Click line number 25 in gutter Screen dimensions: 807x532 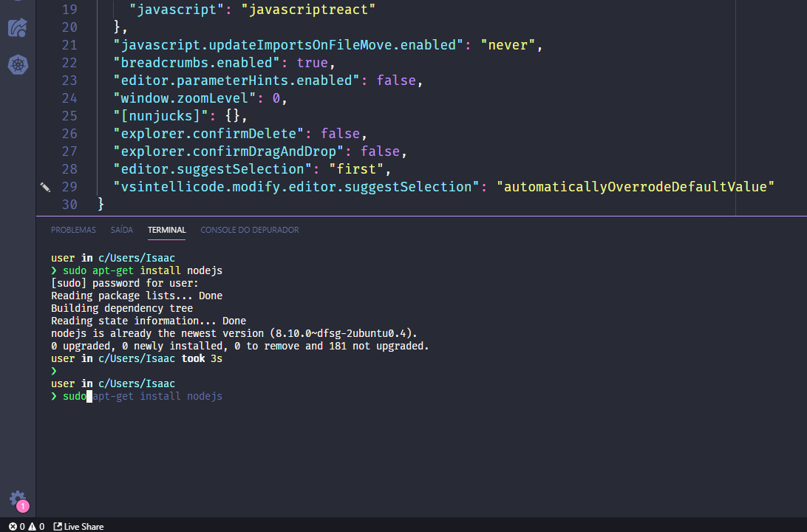coord(69,116)
